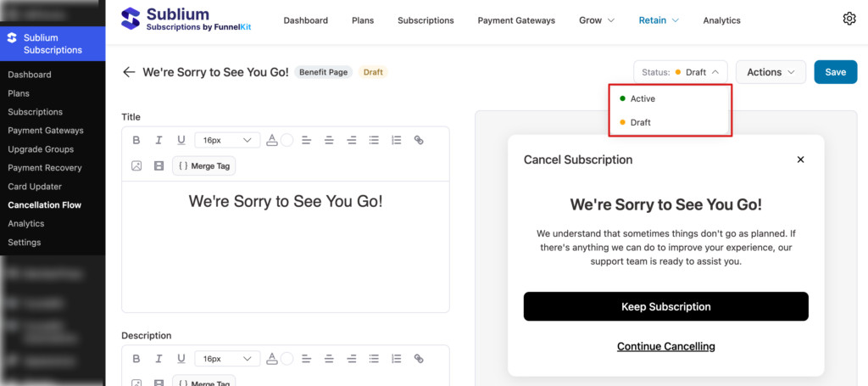868x386 pixels.
Task: Click the back arrow beside the page title
Action: tap(129, 72)
